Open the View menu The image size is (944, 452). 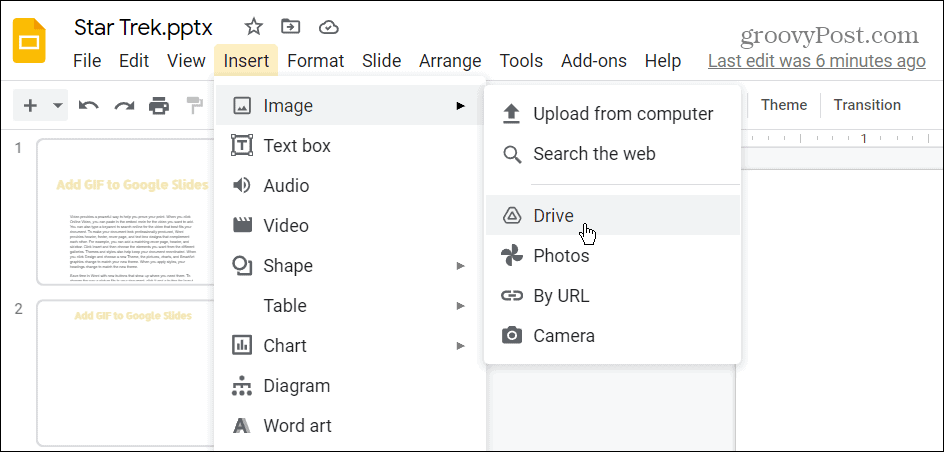click(x=186, y=61)
